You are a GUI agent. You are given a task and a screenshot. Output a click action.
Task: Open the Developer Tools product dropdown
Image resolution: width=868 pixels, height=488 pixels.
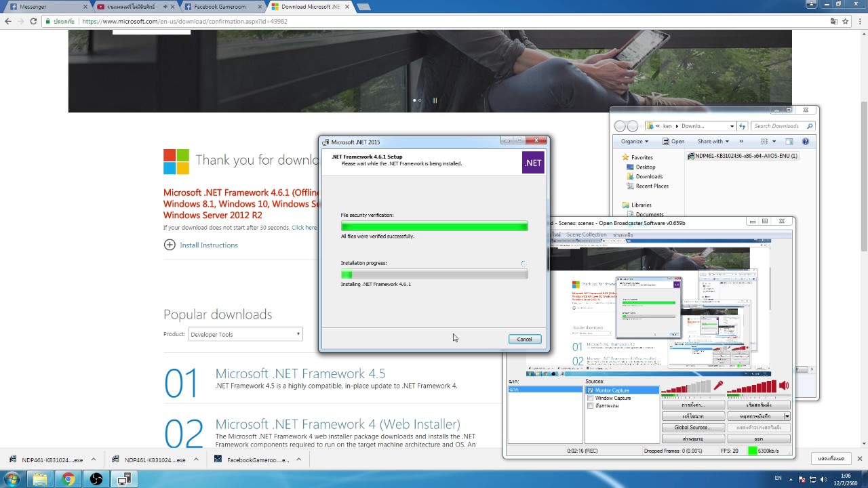coord(245,334)
